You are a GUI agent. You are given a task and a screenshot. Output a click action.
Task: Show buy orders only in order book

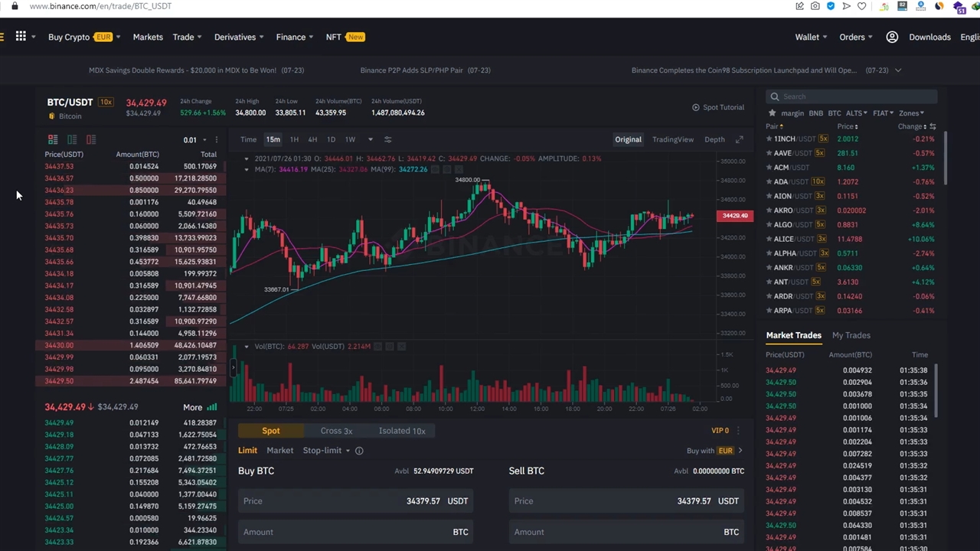pos(72,139)
